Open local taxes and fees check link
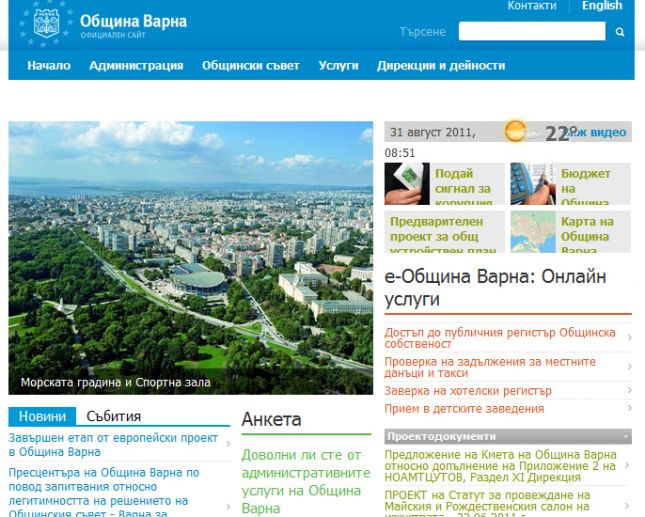This screenshot has width=645, height=517. (490, 368)
